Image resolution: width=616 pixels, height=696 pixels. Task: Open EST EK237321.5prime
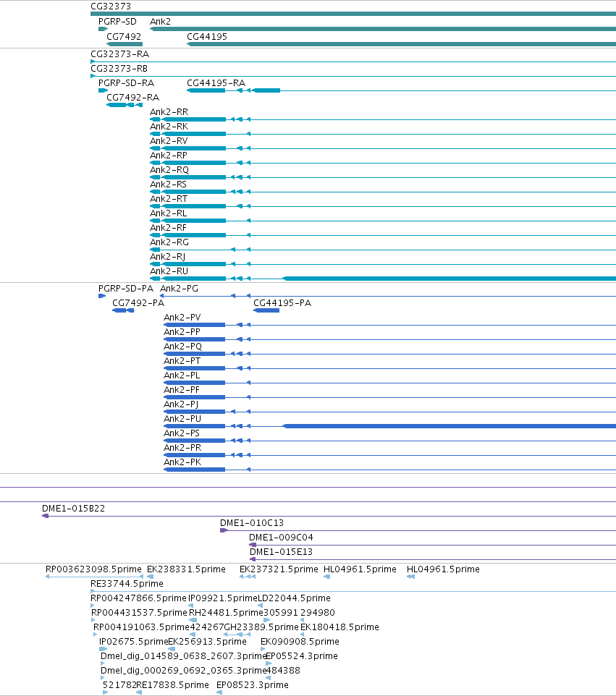point(279,569)
